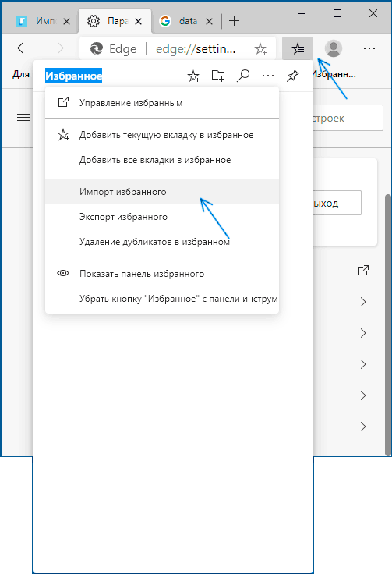The image size is (392, 574).
Task: Choose Удаление дубликатов в избранном
Action: pos(162,242)
